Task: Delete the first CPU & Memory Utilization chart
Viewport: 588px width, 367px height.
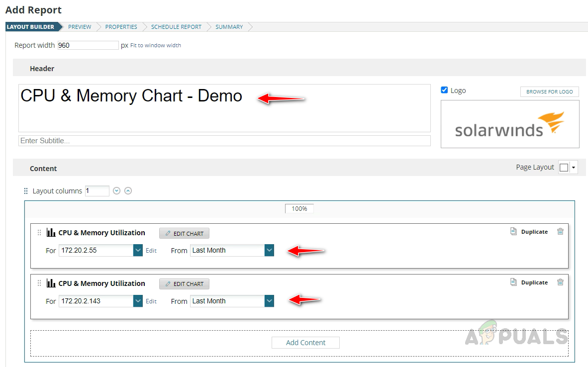Action: (560, 232)
